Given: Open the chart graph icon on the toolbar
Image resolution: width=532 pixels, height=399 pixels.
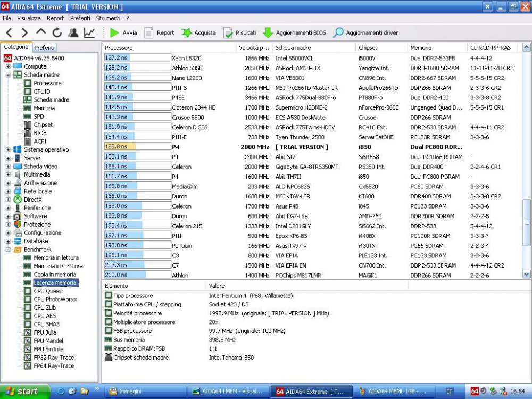Looking at the screenshot, I should [x=90, y=32].
